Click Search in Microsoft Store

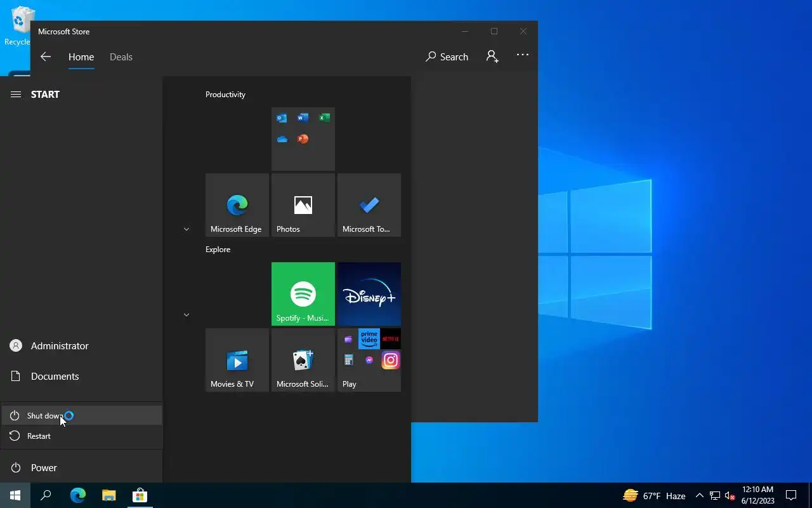tap(447, 57)
